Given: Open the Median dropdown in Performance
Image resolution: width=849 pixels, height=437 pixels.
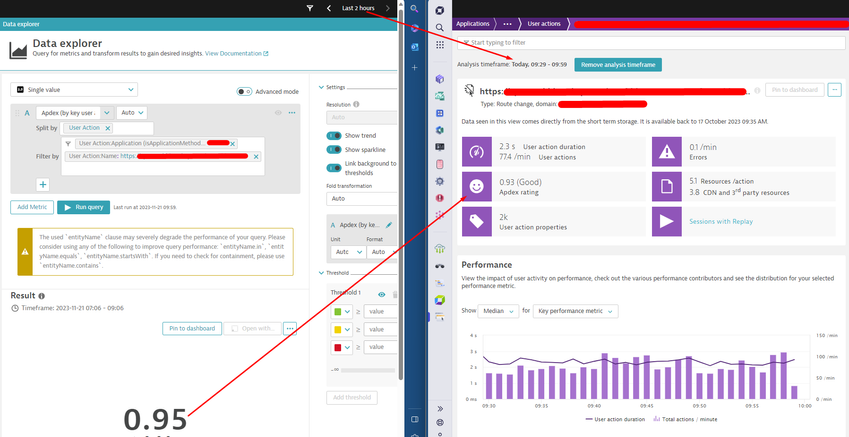Looking at the screenshot, I should 498,311.
